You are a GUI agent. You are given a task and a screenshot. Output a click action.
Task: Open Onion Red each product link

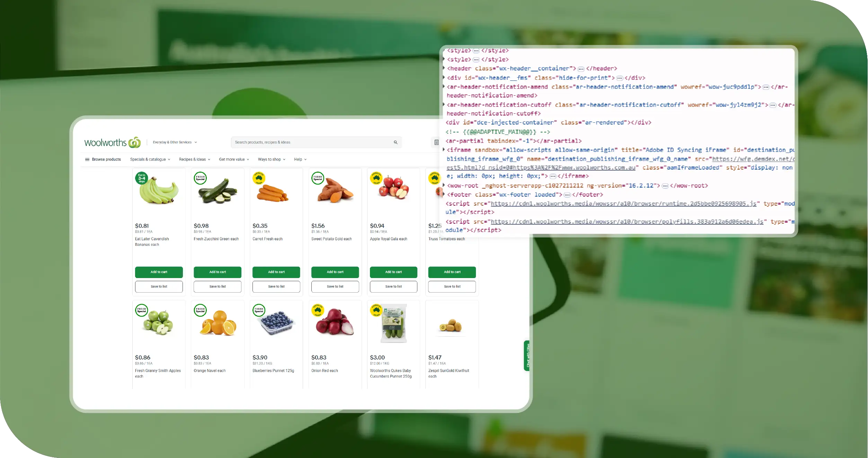pyautogui.click(x=325, y=371)
